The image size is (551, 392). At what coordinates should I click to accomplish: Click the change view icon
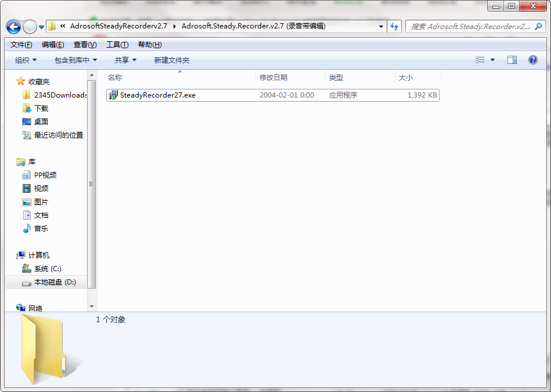coord(480,60)
